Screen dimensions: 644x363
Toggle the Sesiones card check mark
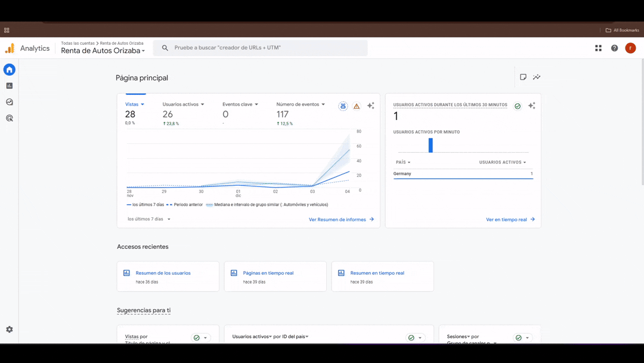pos(518,338)
